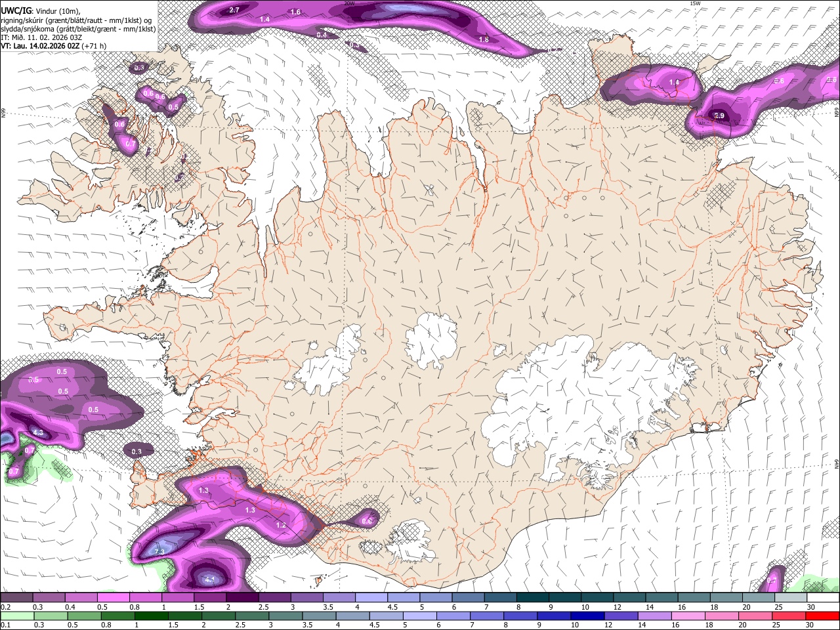Click the 0.2 label on the snow scale
The width and height of the screenshot is (840, 630).
pyautogui.click(x=5, y=607)
